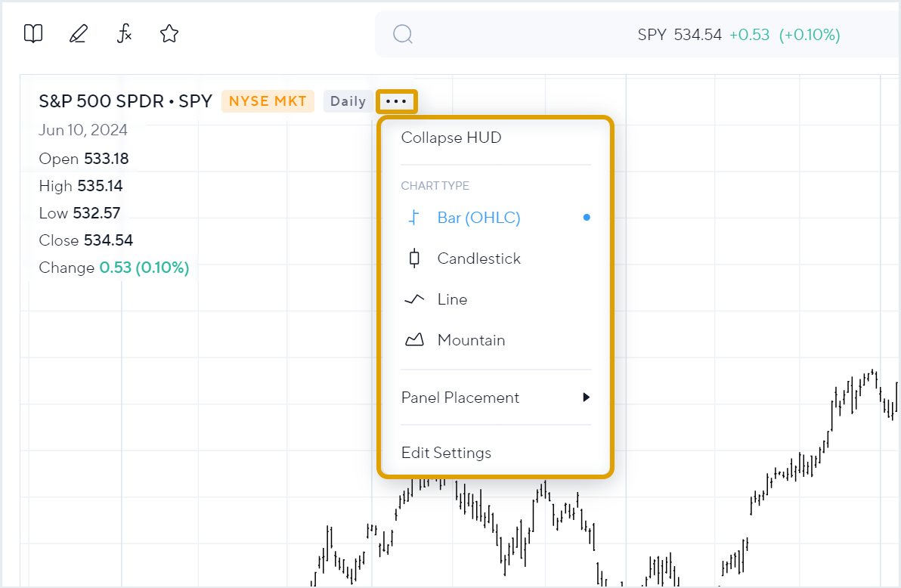Click the Panel Placement arrow
Image resolution: width=901 pixels, height=588 pixels.
pos(586,398)
